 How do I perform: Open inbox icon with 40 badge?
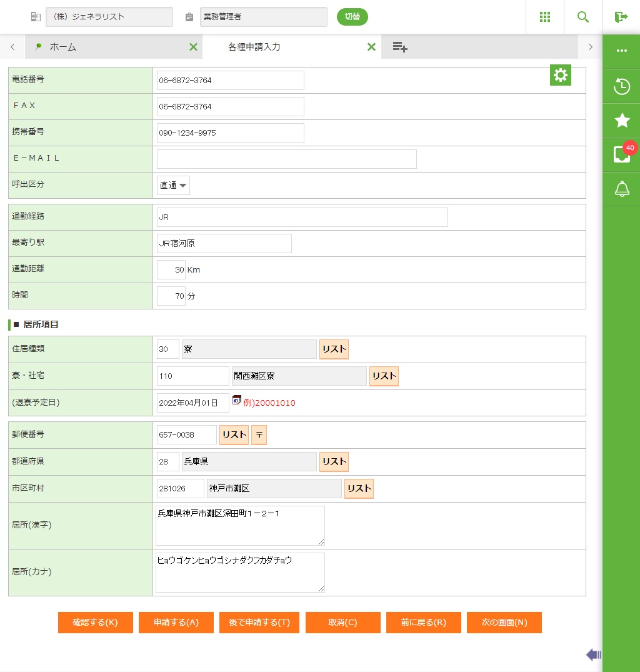[x=621, y=154]
